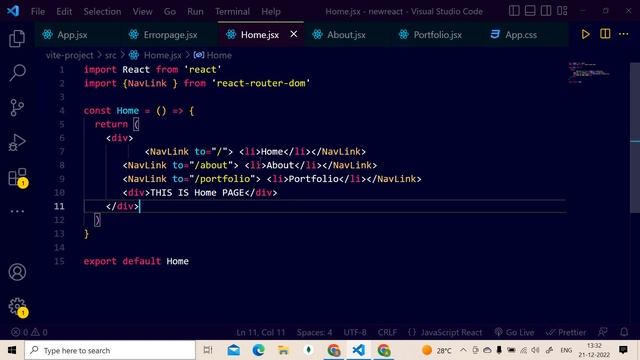Toggle the primary side bar layout icon
This screenshot has height=360, width=640.
pos(514,11)
